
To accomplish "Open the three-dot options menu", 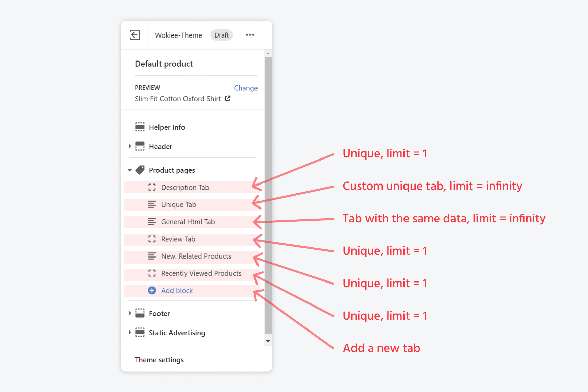I will click(250, 35).
